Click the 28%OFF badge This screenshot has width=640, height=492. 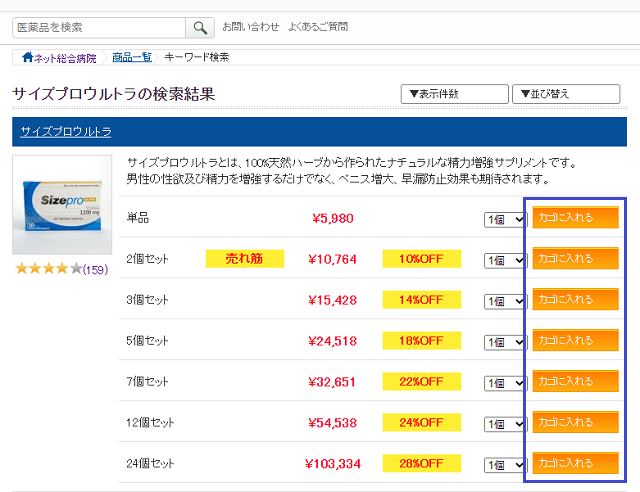(422, 463)
